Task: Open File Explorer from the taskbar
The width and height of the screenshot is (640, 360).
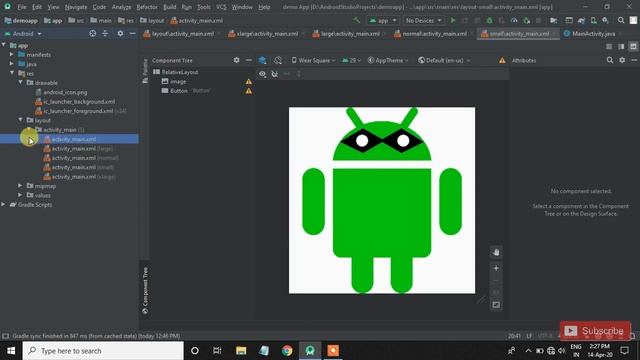Action: click(x=241, y=351)
